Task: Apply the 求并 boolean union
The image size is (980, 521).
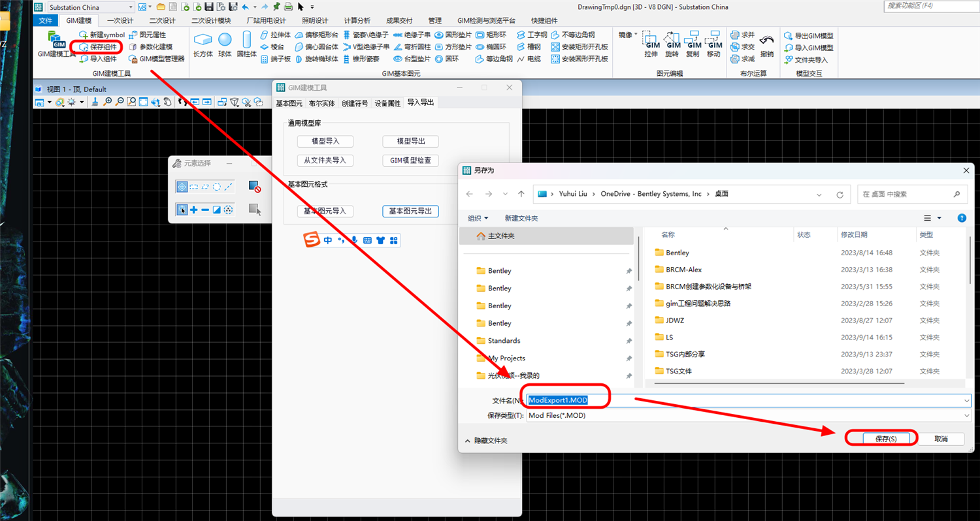Action: coord(743,35)
